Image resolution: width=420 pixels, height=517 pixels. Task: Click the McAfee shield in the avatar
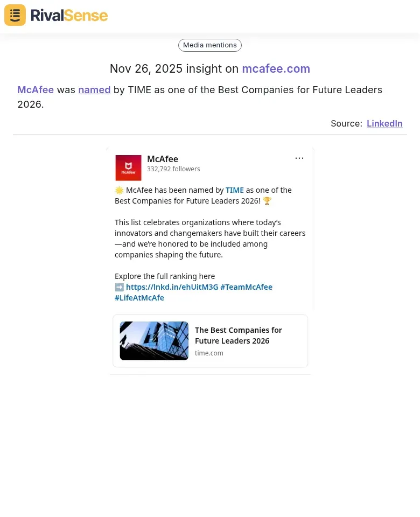128,166
